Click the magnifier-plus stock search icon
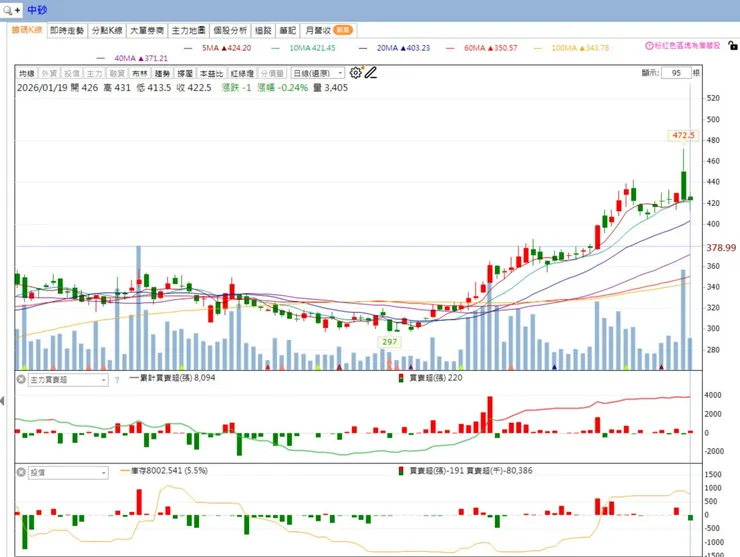The height and width of the screenshot is (557, 740). 11,10
